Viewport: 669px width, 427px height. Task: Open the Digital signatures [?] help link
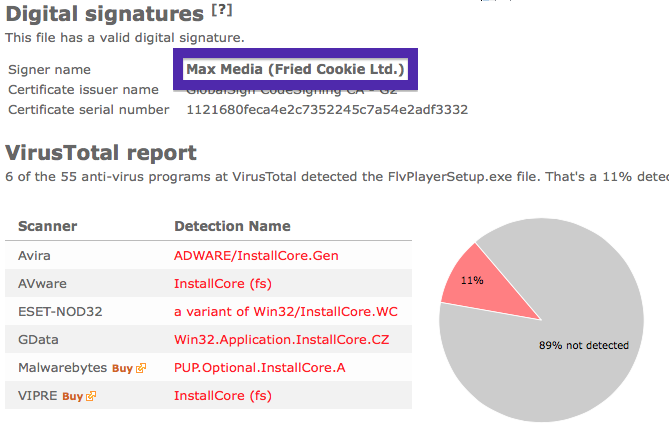click(222, 10)
